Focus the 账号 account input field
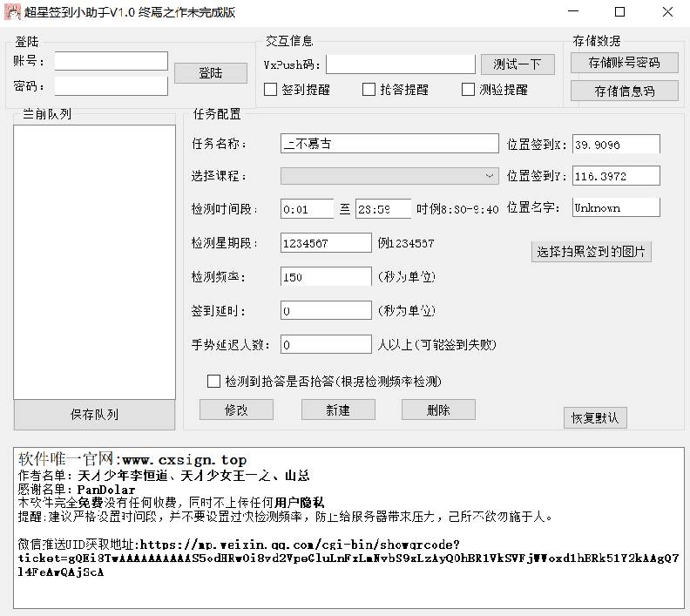The width and height of the screenshot is (690, 616). pos(111,61)
